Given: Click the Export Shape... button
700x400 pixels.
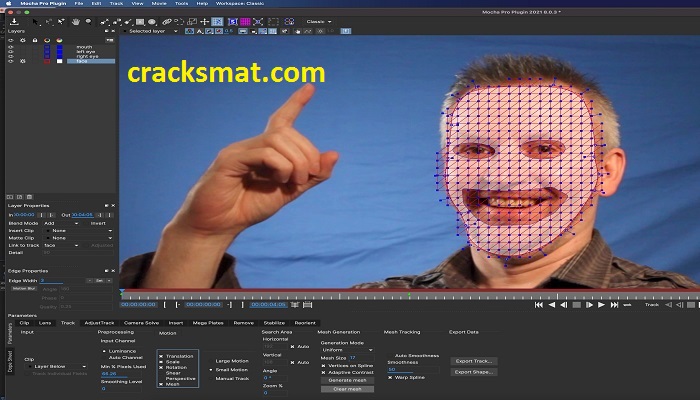Looking at the screenshot, I should pos(474,372).
